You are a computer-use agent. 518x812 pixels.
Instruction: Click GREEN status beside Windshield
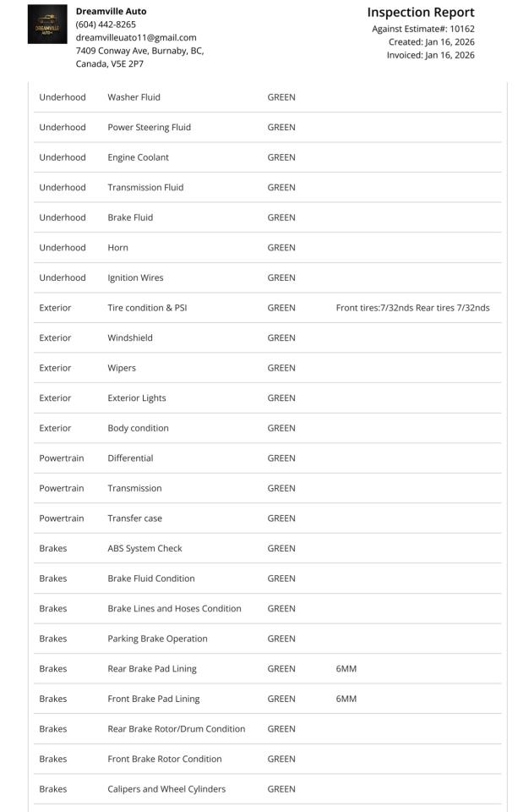point(281,338)
